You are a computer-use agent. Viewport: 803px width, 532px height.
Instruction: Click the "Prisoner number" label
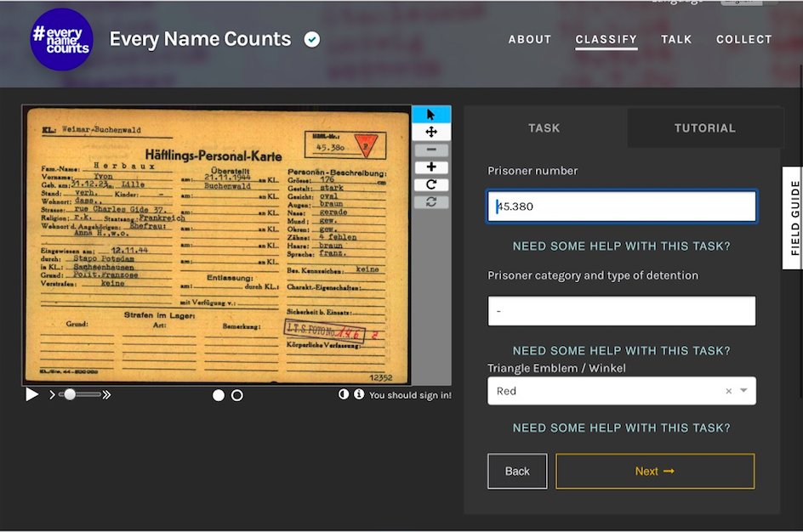click(532, 171)
